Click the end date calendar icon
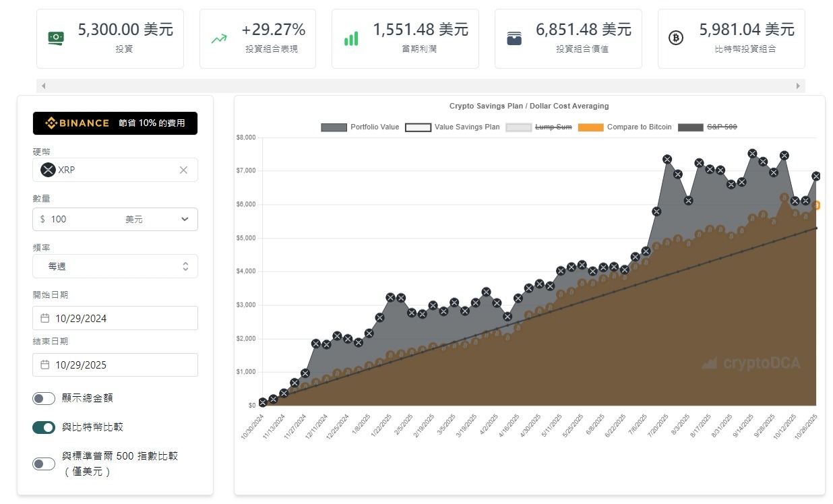The image size is (833, 504). (45, 365)
